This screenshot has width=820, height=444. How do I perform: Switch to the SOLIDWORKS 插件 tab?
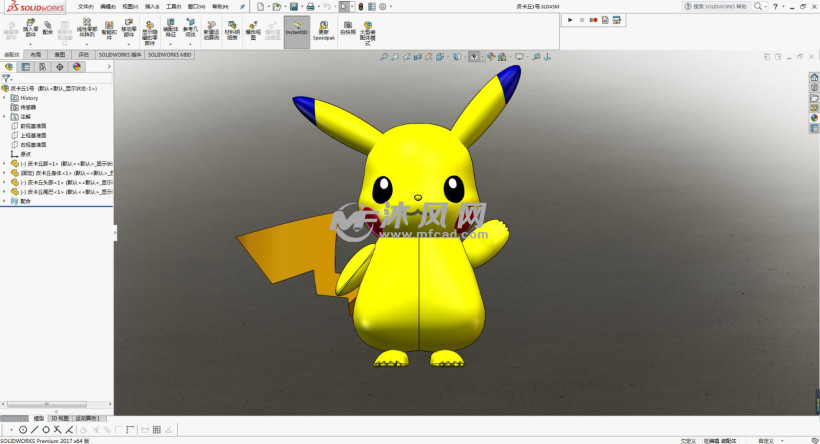(x=120, y=54)
